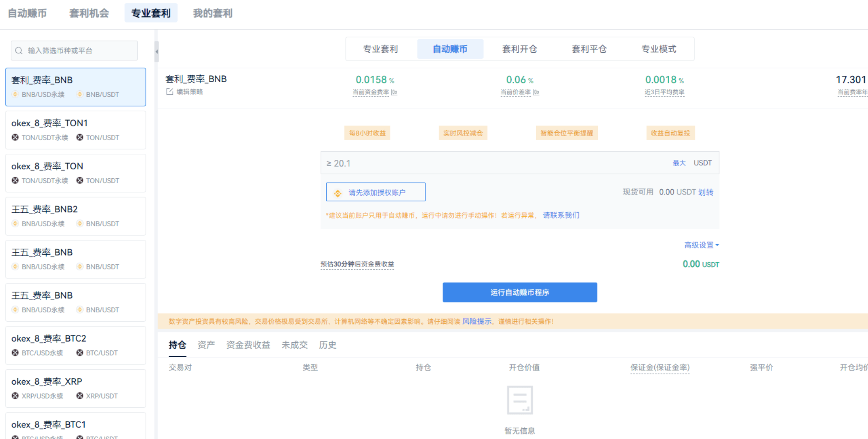This screenshot has height=439, width=868.
Task: Click TON/USDT永续 icon in okex_8_费率_TON1 card
Action: 15,137
